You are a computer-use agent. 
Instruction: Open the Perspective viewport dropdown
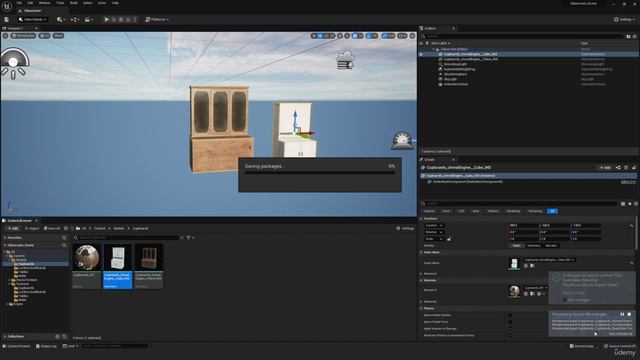click(23, 36)
